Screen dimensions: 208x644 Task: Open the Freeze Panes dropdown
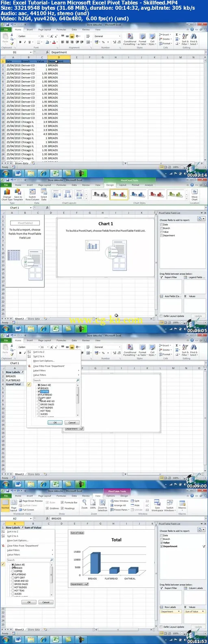[x=120, y=510]
